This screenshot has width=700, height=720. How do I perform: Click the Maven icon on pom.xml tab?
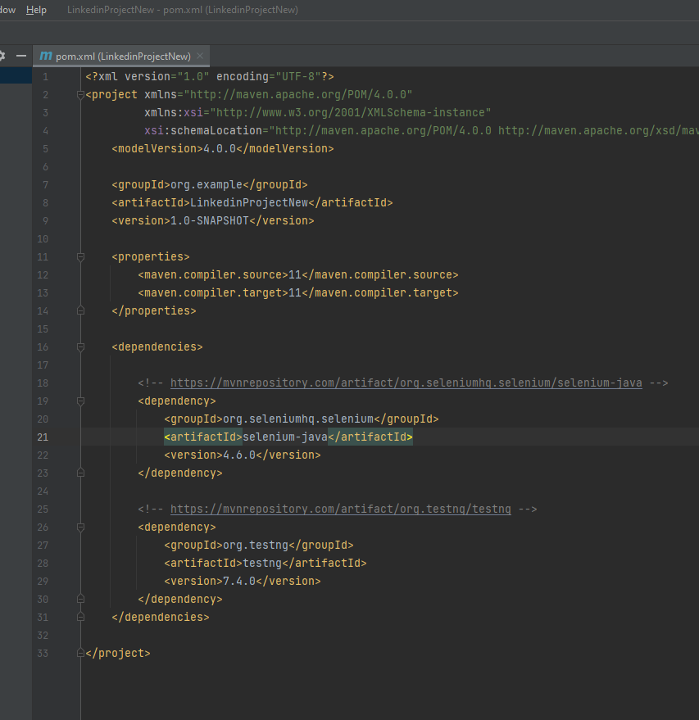coord(45,57)
